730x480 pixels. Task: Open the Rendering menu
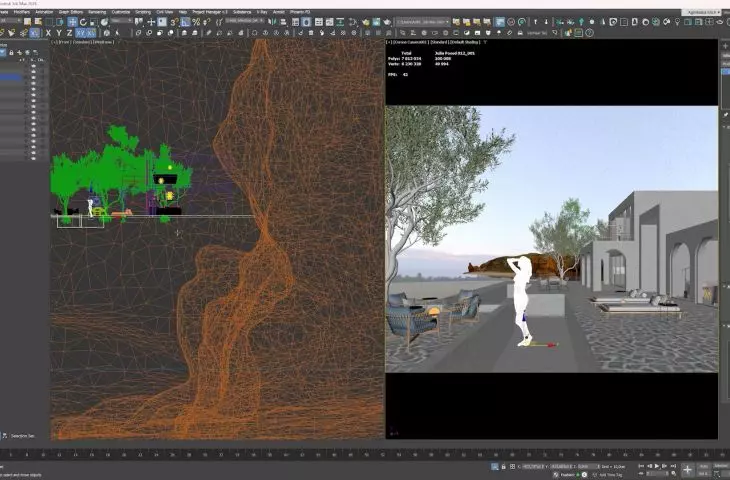click(97, 12)
